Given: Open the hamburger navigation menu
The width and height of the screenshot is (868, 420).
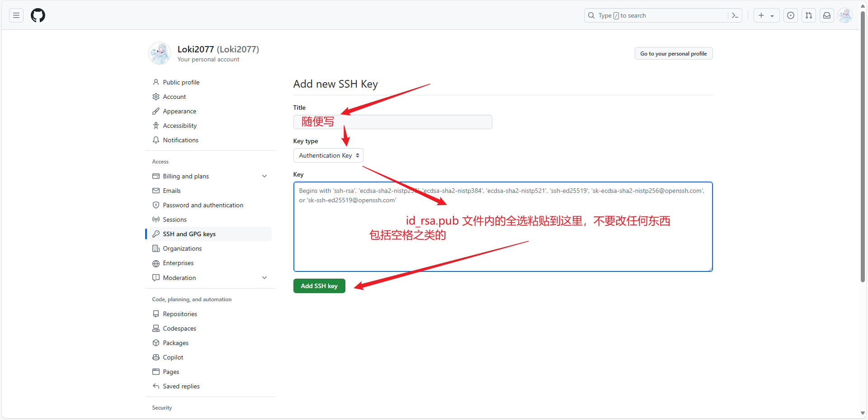Looking at the screenshot, I should (16, 15).
